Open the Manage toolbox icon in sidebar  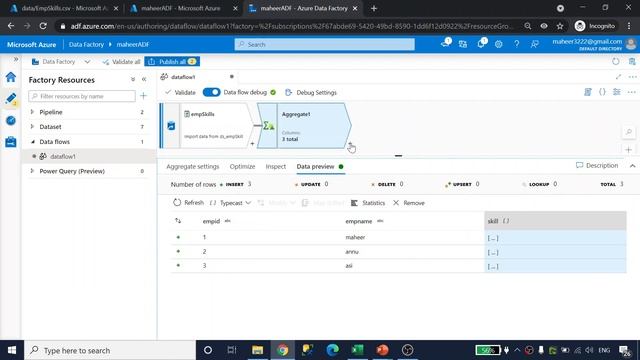[11, 142]
